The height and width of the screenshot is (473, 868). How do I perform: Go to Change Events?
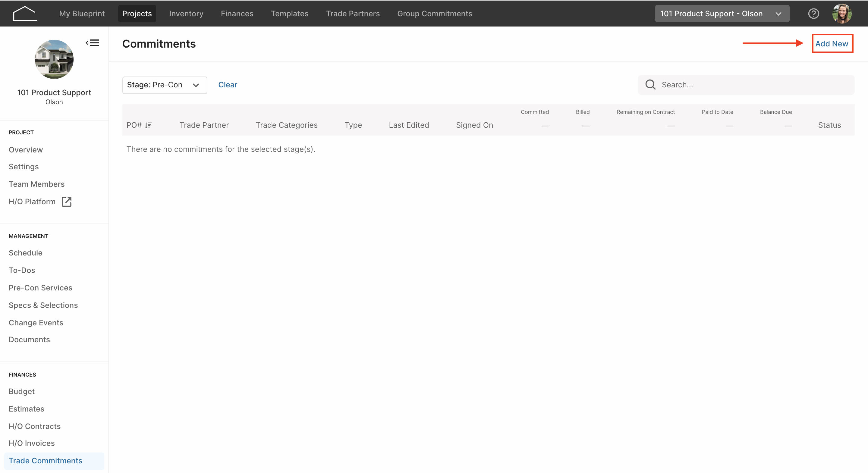pyautogui.click(x=36, y=323)
